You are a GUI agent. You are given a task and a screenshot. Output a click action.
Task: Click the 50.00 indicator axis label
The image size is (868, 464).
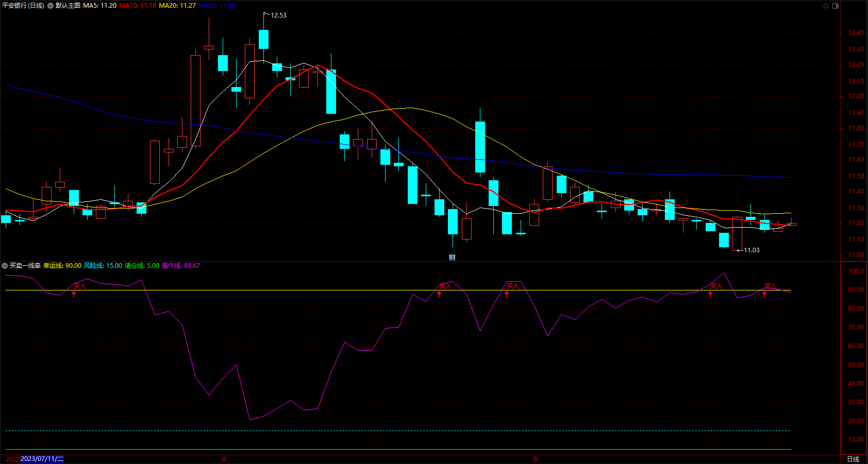point(856,365)
